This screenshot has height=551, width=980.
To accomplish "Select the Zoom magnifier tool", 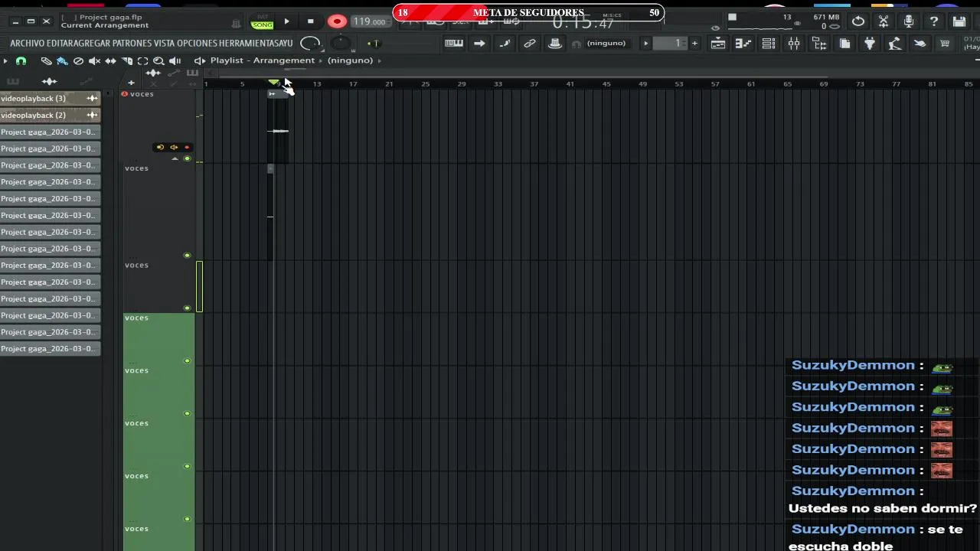I will point(158,60).
